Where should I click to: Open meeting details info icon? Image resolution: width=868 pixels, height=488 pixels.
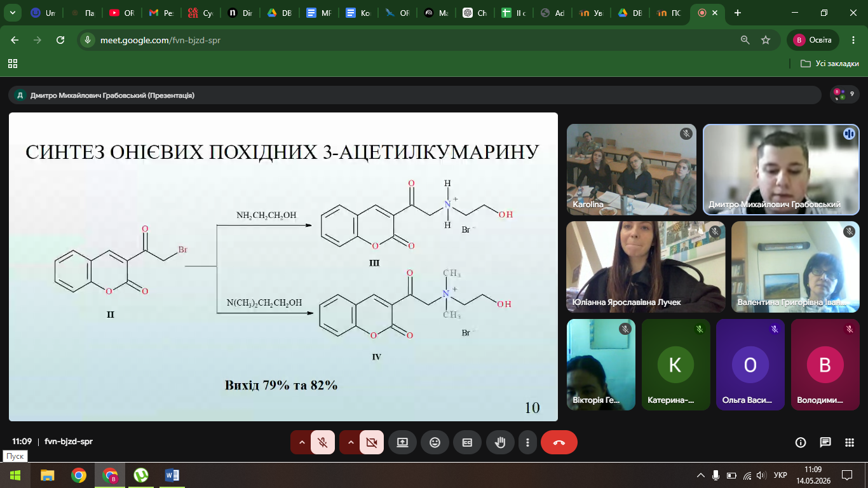(x=801, y=442)
